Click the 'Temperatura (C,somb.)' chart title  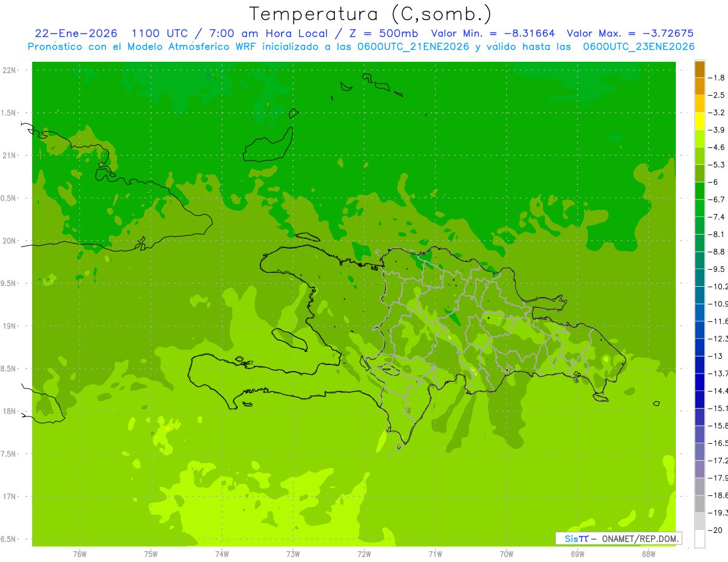[x=371, y=13]
